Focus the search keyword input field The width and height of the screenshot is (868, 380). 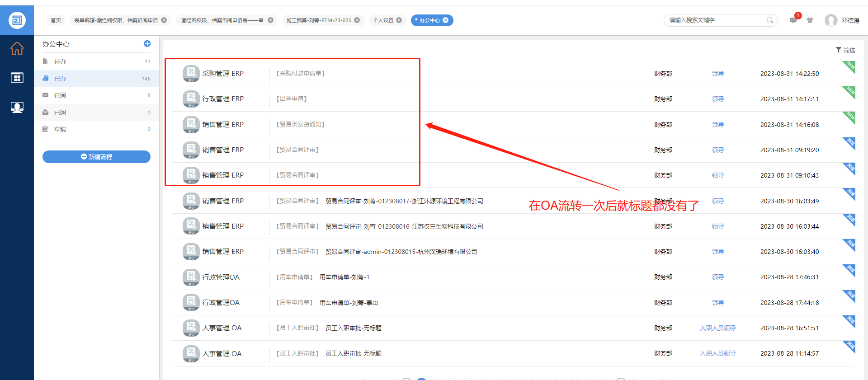716,20
